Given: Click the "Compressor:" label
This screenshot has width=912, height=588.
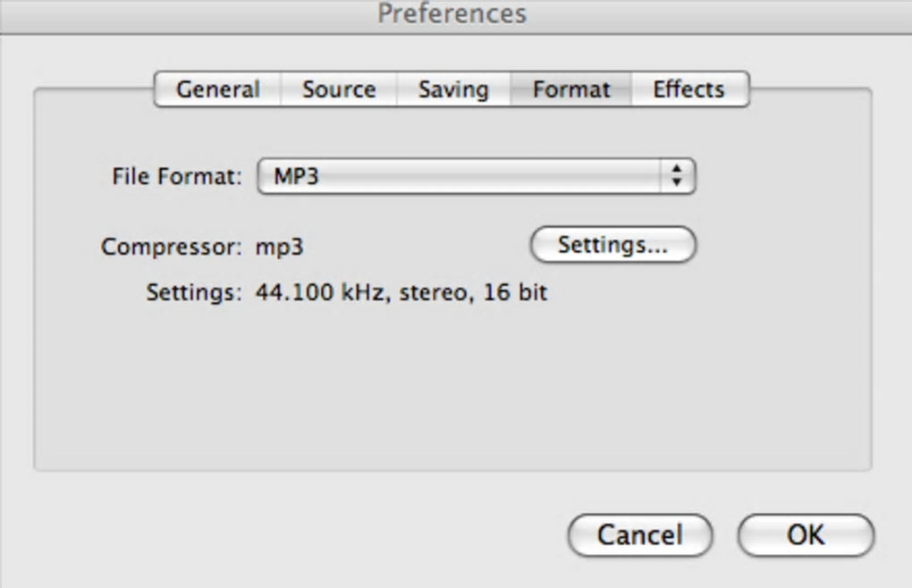Looking at the screenshot, I should tap(172, 247).
